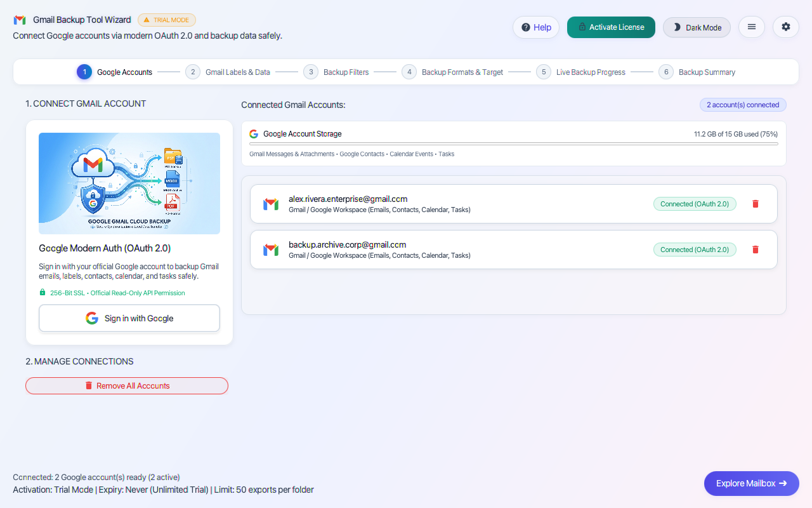Go to step 5 Live Backup Progress
Viewport: 812px width, 508px height.
point(580,72)
